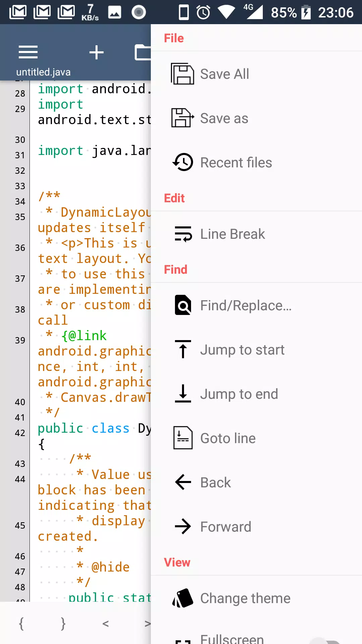Tap the 'import java.lan' line

click(94, 151)
